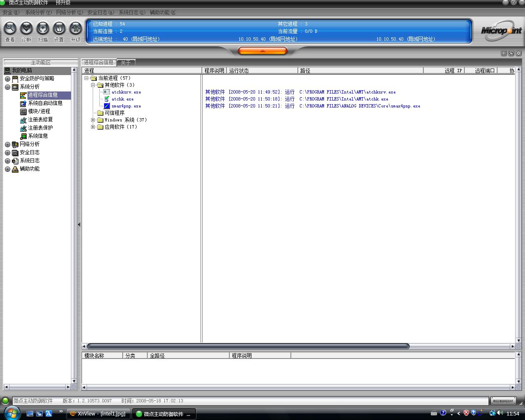Collapse 当前进程 (57) tree node

87,78
